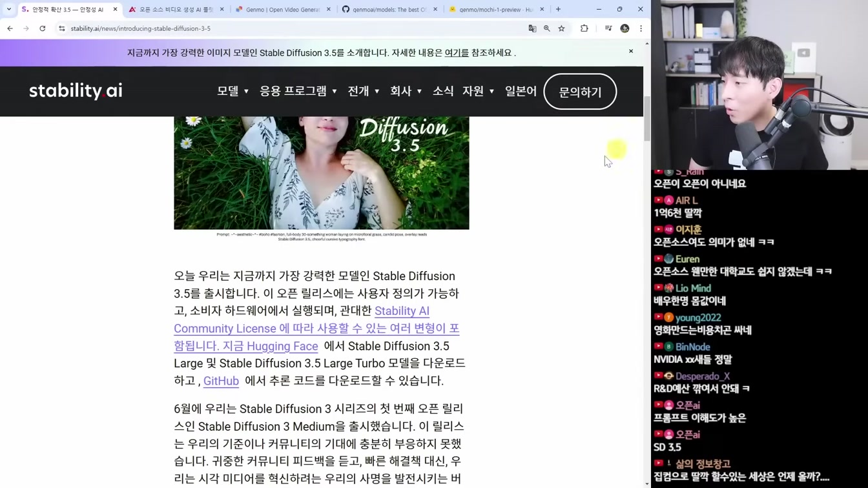
Task: View site information icon in address bar
Action: point(62,28)
